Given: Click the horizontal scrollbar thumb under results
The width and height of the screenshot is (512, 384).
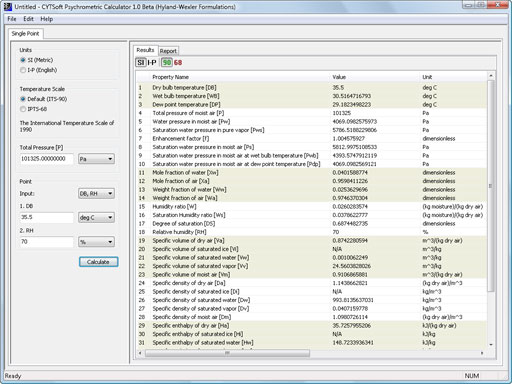Looking at the screenshot, I should click(x=227, y=353).
